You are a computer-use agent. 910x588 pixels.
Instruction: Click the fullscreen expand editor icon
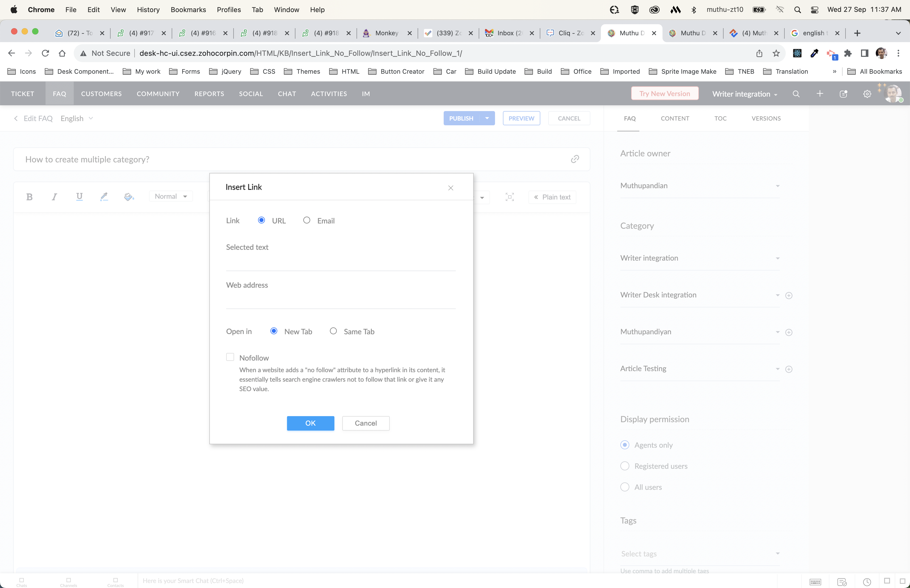(510, 197)
